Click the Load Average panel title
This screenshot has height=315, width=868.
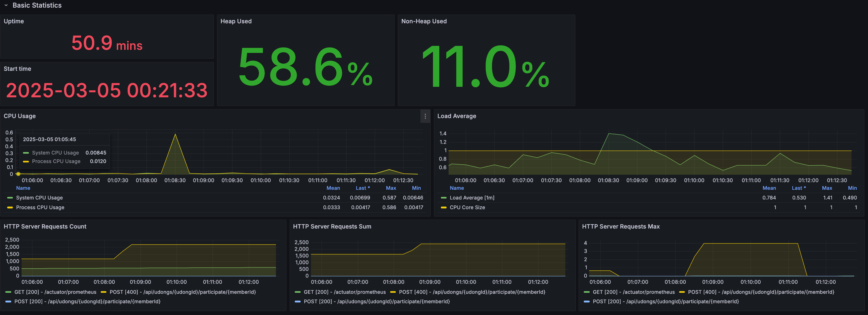457,116
